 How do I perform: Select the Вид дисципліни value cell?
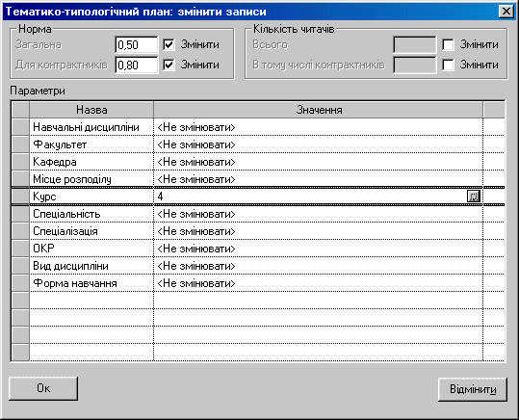point(318,266)
